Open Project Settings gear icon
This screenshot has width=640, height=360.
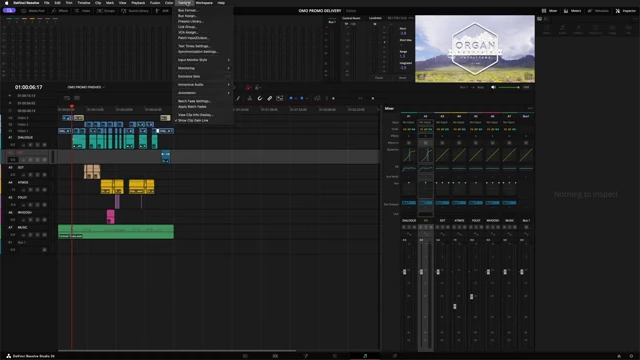(x=631, y=356)
